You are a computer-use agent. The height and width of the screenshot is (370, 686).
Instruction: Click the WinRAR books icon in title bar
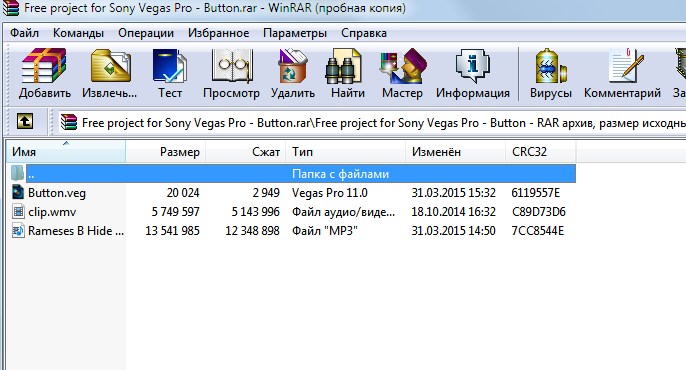(10, 8)
